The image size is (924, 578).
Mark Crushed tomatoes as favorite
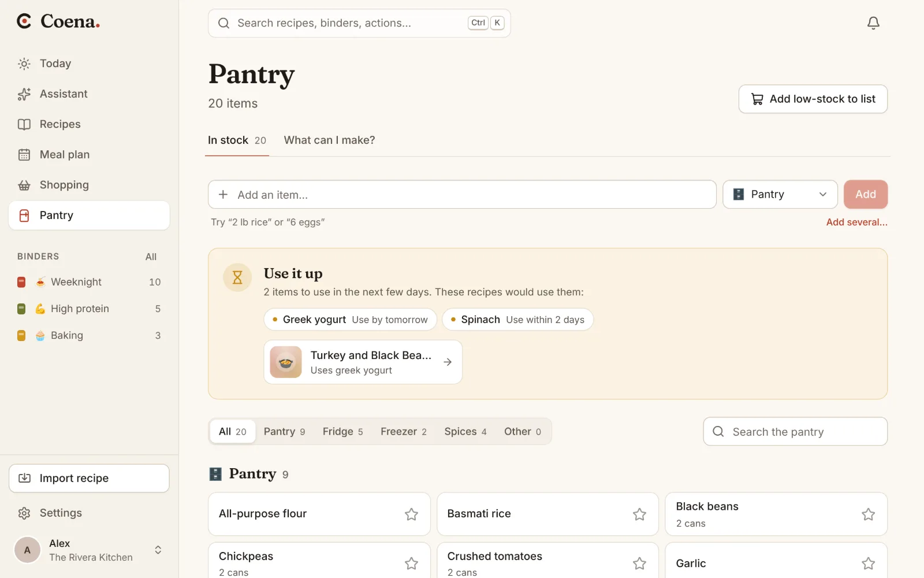coord(639,563)
